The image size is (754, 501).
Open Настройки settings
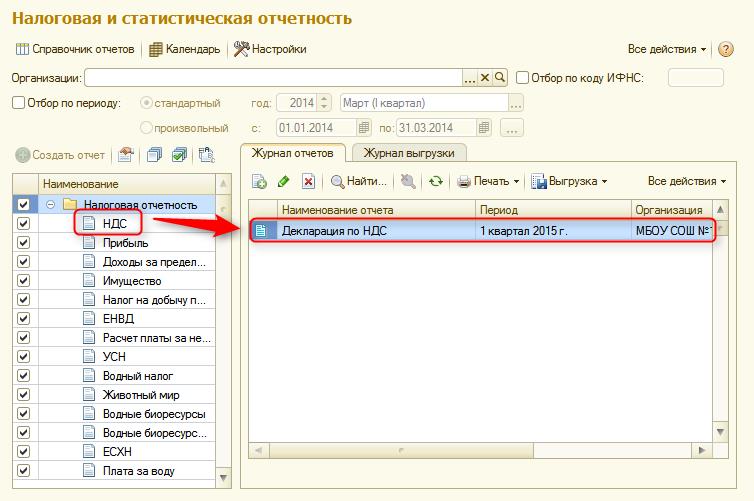[x=270, y=49]
